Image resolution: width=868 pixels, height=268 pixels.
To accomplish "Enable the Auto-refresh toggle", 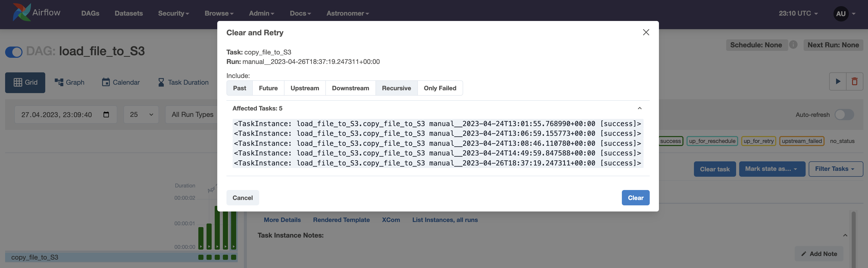I will 844,115.
